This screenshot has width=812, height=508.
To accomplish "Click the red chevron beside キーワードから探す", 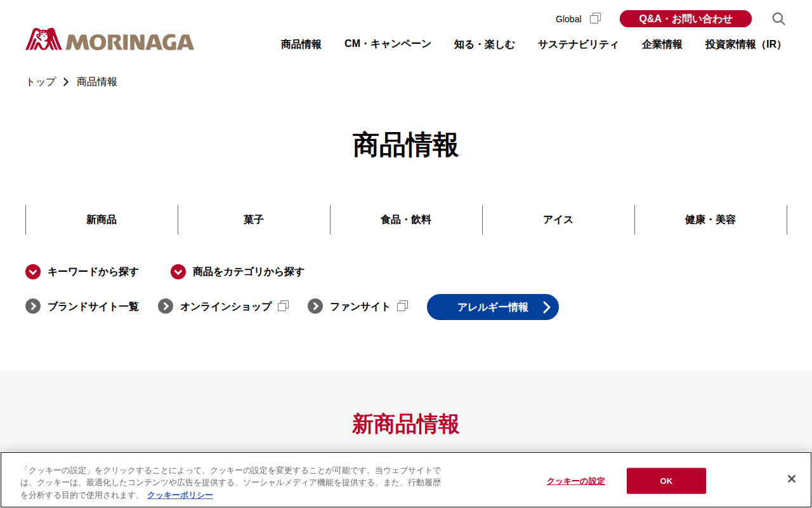I will click(x=33, y=272).
